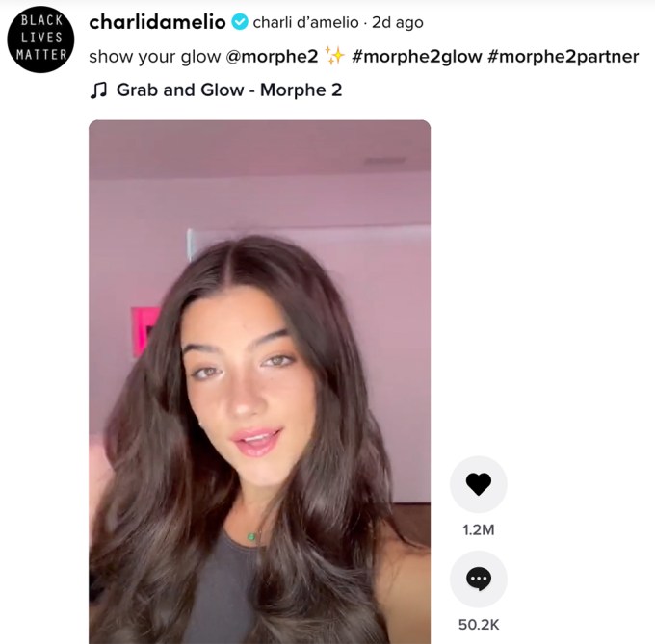Viewport: 655px width, 644px height.
Task: Open the @morphe2 mention
Action: (x=272, y=57)
